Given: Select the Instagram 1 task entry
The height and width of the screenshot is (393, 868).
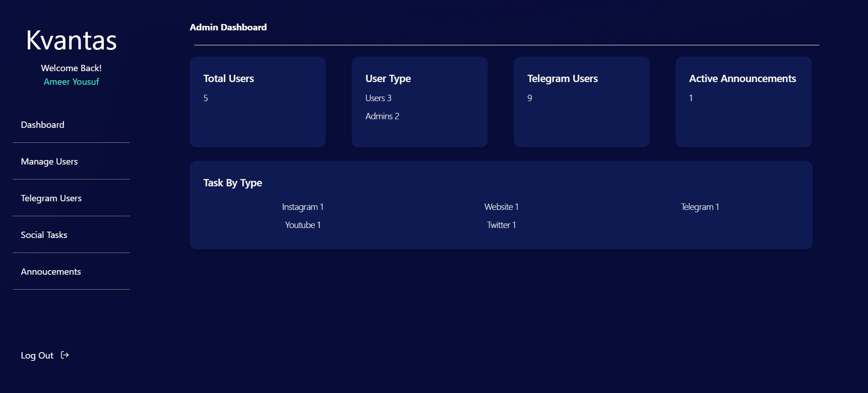Looking at the screenshot, I should click(303, 207).
